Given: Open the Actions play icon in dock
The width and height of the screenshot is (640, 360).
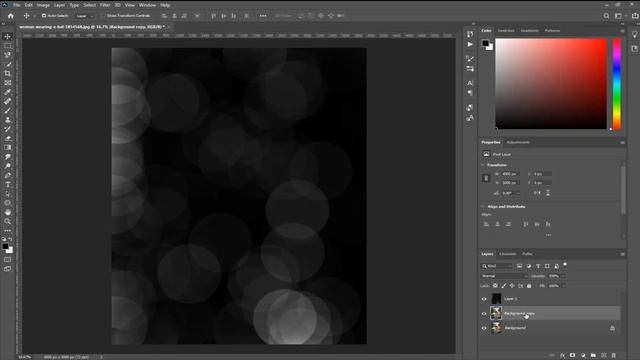Looking at the screenshot, I should click(470, 44).
